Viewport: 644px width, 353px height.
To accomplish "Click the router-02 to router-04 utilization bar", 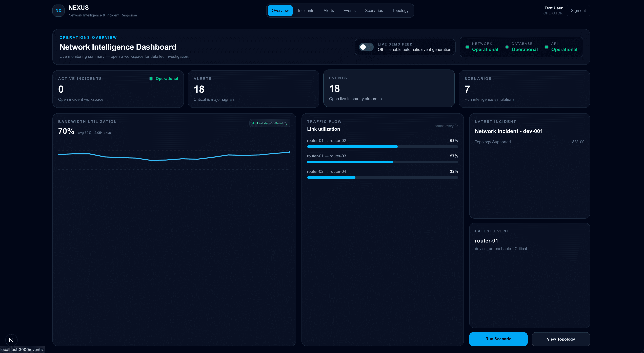I will coord(383,178).
